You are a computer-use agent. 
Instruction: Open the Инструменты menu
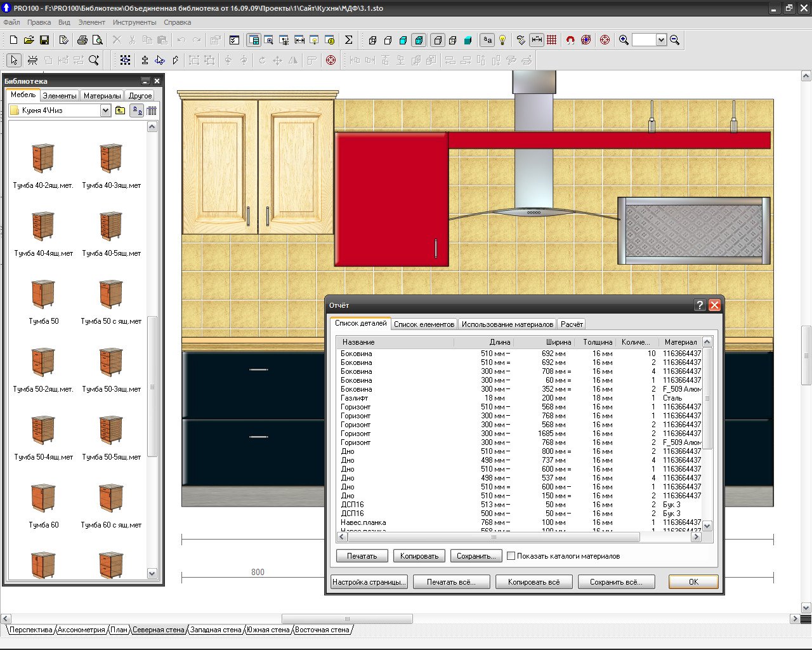point(134,22)
